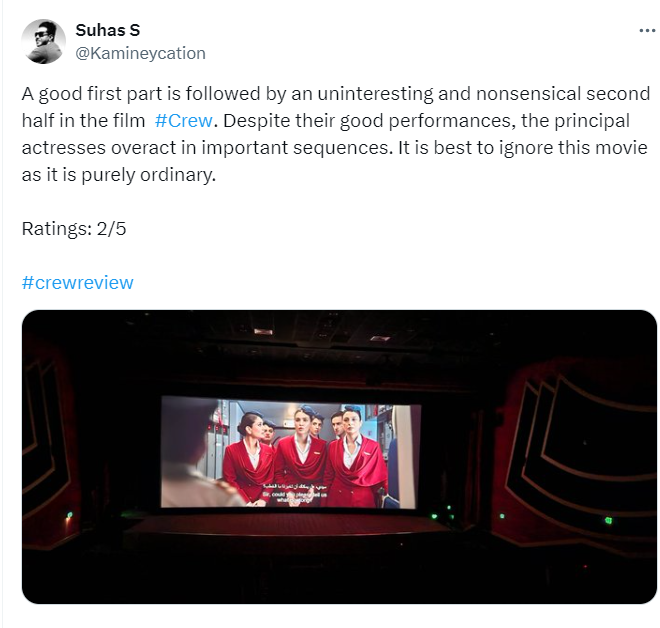Open the @Kamineycation handle profile
660x628 pixels.
pyautogui.click(x=141, y=53)
